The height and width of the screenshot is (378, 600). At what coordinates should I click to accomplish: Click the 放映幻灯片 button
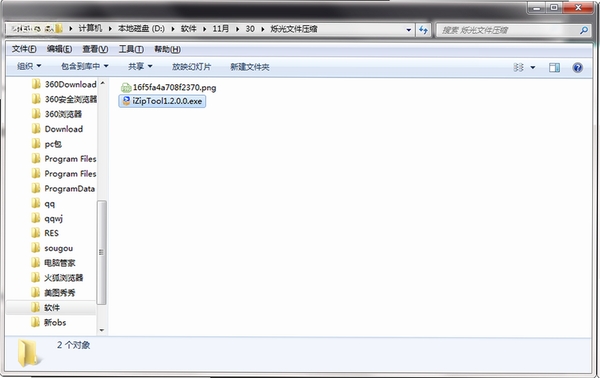(191, 67)
